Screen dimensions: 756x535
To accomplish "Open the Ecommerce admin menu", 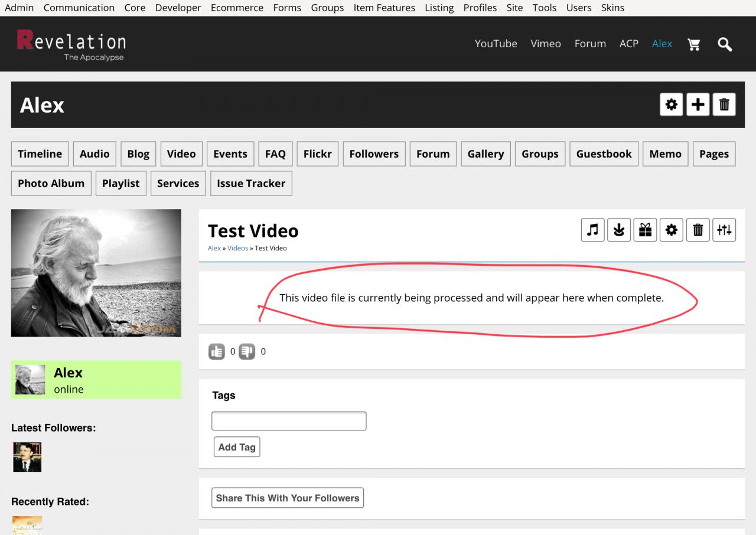I will [237, 8].
